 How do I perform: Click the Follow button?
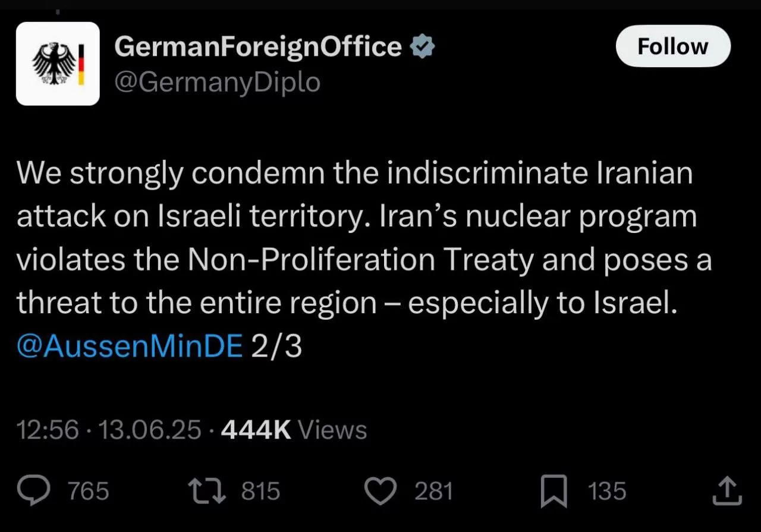coord(672,46)
